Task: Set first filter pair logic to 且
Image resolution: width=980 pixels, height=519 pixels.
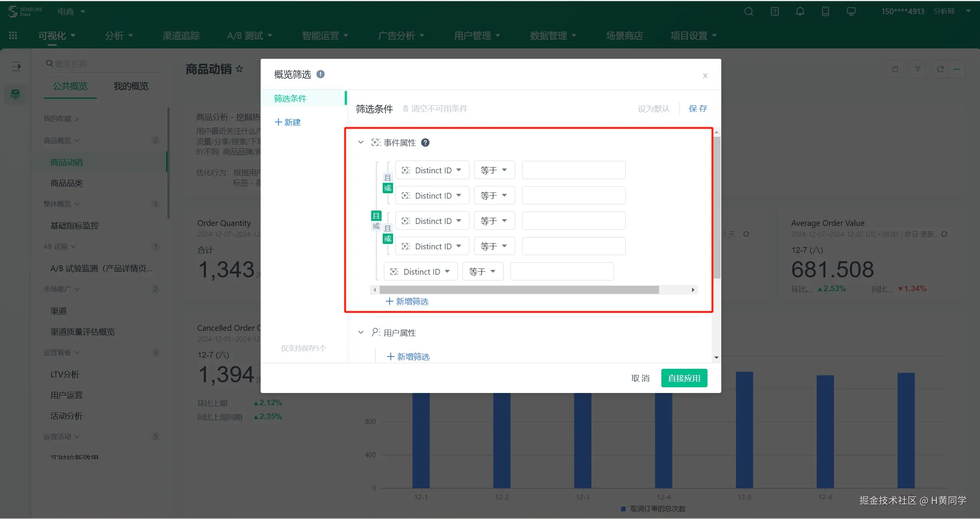Action: coord(388,177)
